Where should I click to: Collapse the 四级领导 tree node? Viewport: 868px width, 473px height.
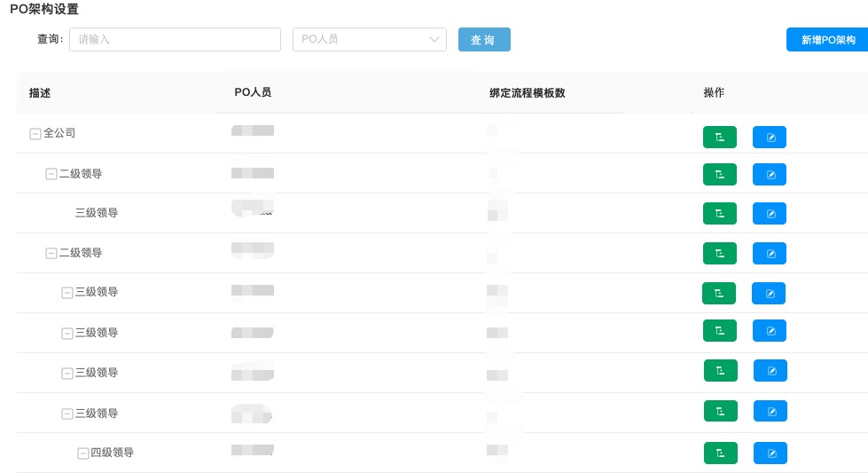[83, 453]
